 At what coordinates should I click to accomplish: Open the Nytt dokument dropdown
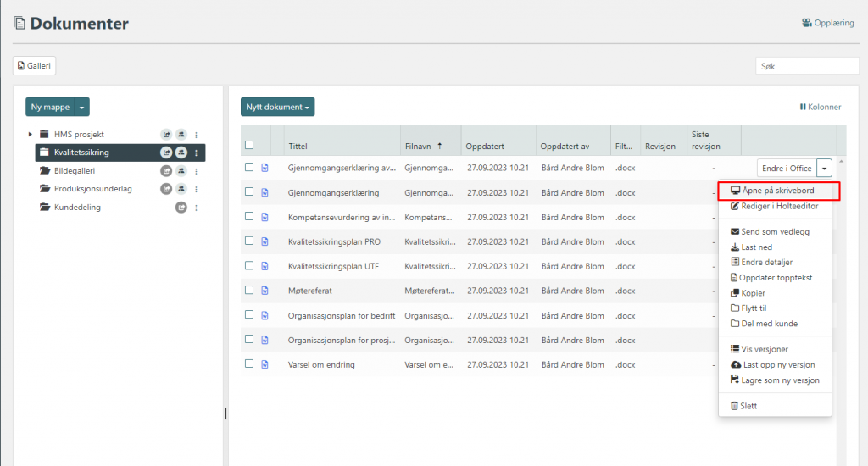coord(277,107)
